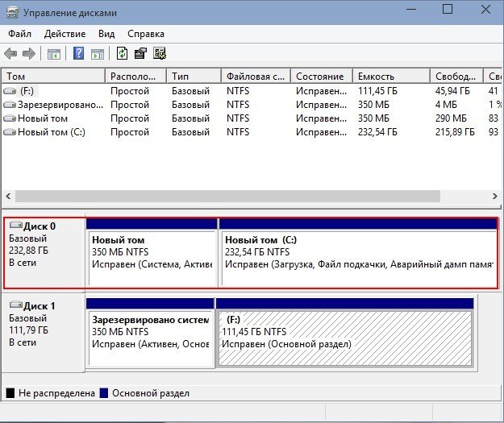Click the drive icon of Новый том (C:) row
504x423 pixels.
(10, 132)
